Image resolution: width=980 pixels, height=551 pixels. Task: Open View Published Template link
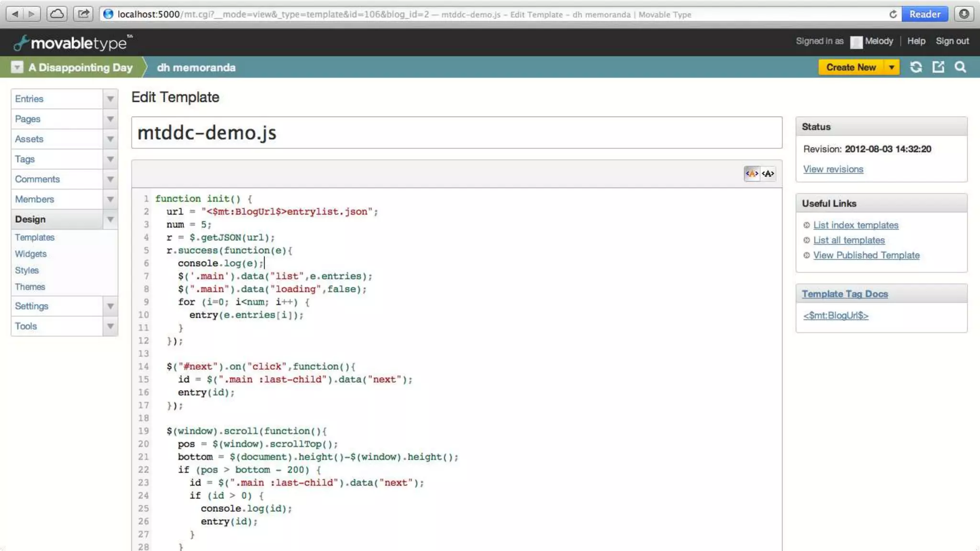866,255
